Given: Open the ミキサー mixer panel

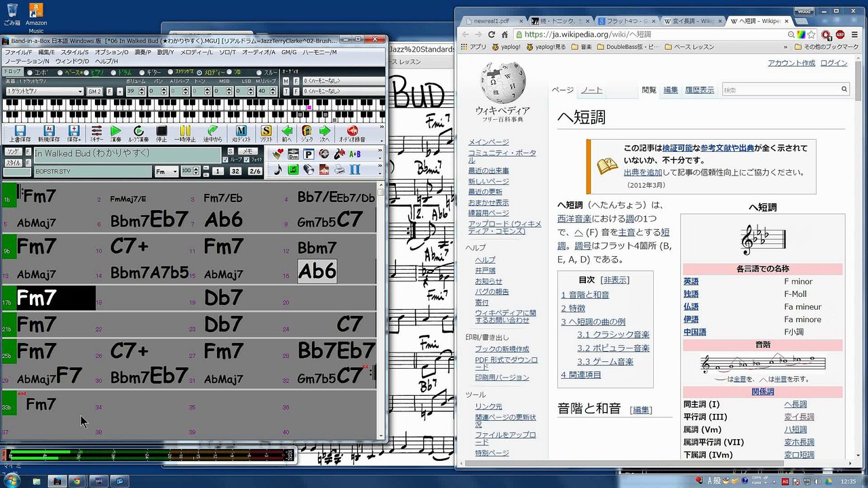Looking at the screenshot, I should 96,134.
